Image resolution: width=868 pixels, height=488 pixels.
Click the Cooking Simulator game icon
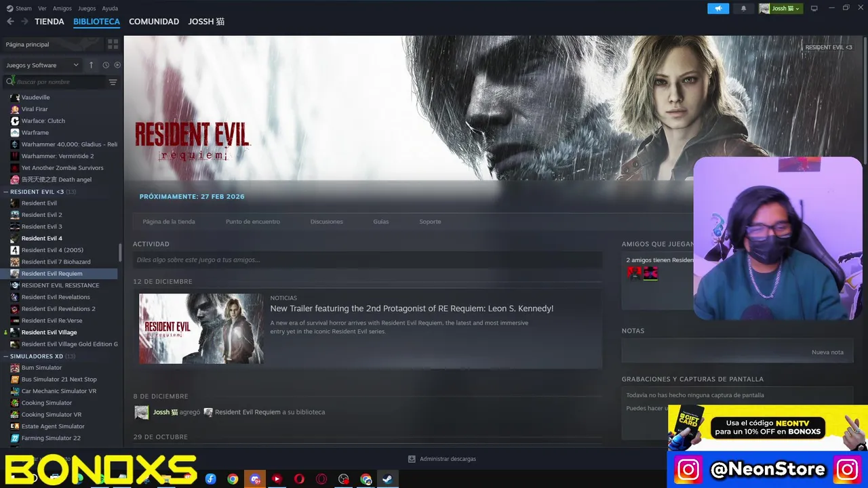pyautogui.click(x=15, y=403)
